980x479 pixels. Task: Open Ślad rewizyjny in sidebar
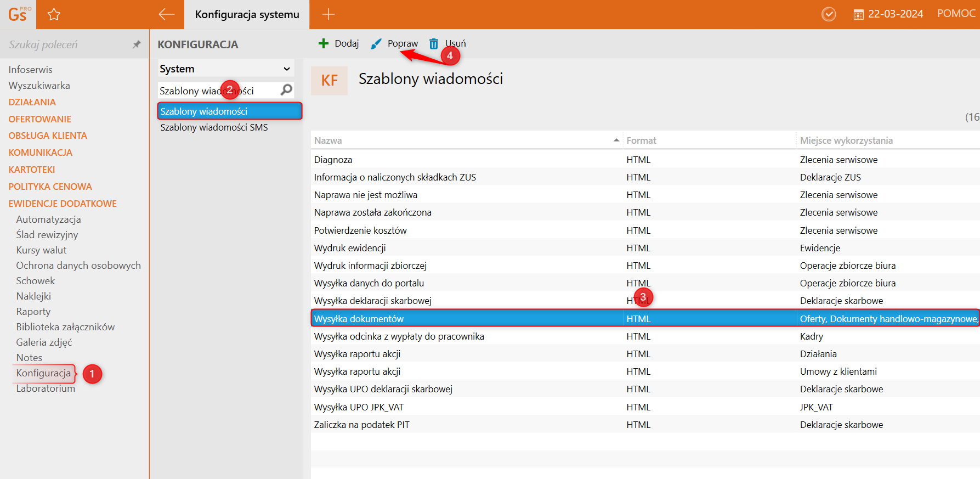47,235
